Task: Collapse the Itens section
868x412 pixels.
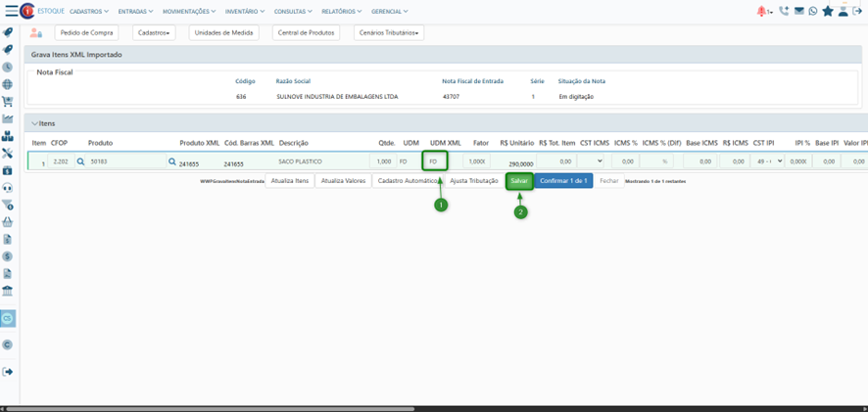Action: (x=35, y=123)
